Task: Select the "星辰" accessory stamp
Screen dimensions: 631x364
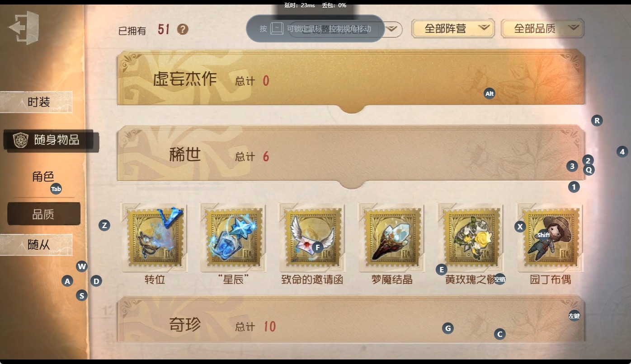Action: [234, 237]
